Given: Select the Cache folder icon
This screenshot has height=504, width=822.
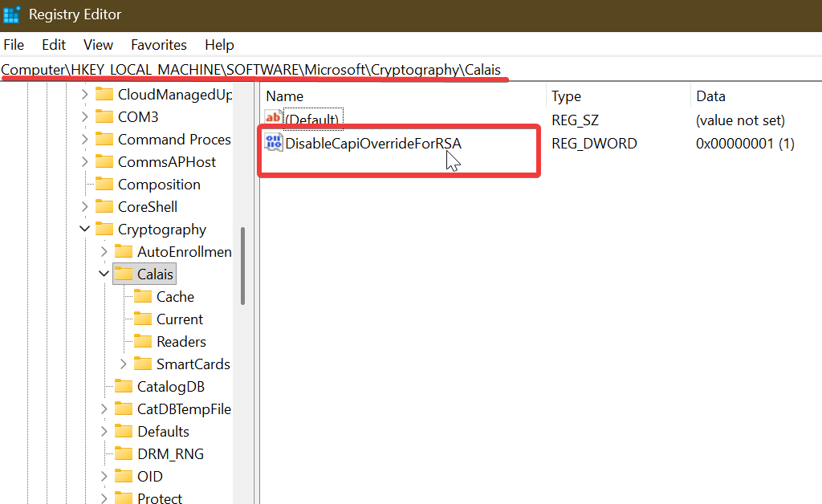Looking at the screenshot, I should point(141,296).
